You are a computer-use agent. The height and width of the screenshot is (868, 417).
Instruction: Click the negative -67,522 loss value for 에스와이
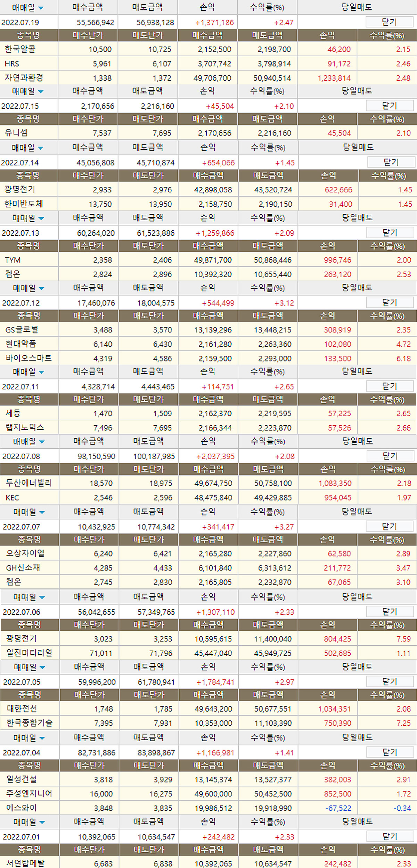coord(338,808)
